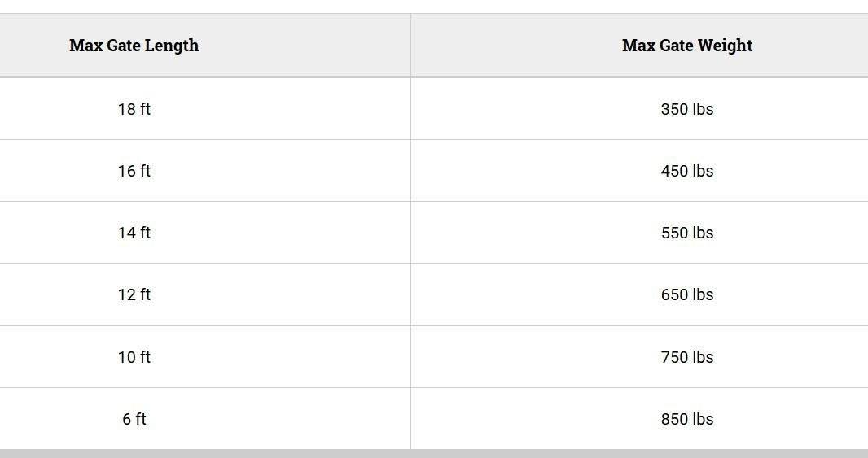Click the weight limit for a 12 ft gate
868x458 pixels.
tap(686, 294)
